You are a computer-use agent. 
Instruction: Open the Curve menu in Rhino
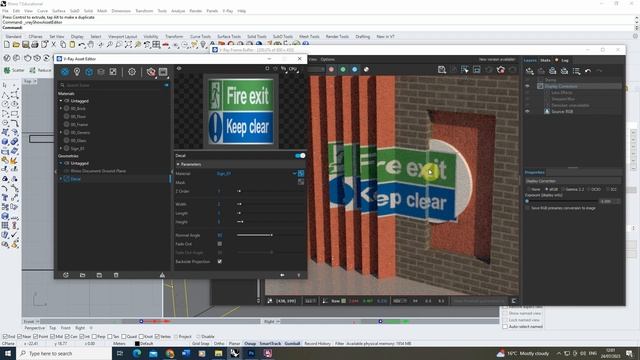click(x=42, y=11)
